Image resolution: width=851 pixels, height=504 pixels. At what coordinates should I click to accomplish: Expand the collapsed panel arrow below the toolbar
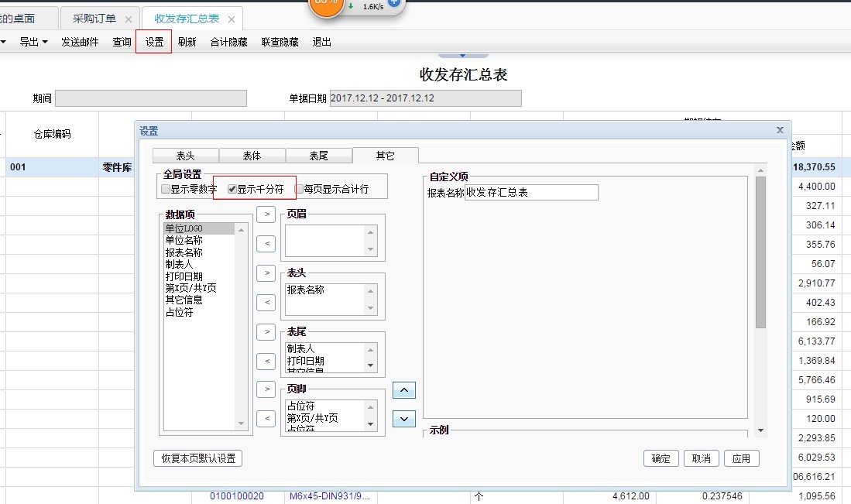tap(462, 55)
